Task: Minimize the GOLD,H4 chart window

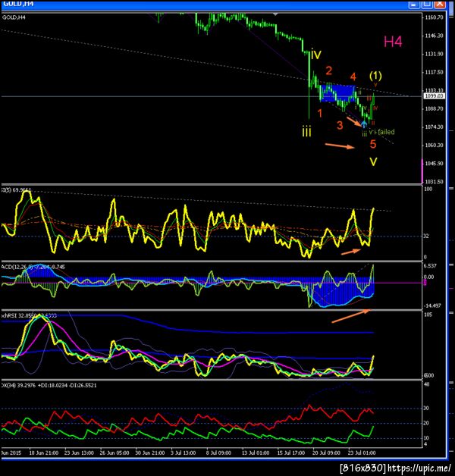Action: click(x=414, y=5)
